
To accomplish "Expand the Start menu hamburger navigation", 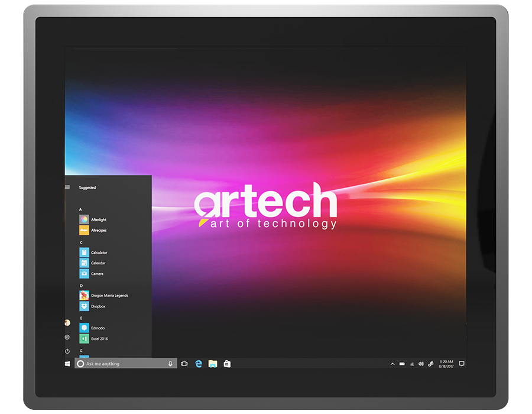I will 67,187.
